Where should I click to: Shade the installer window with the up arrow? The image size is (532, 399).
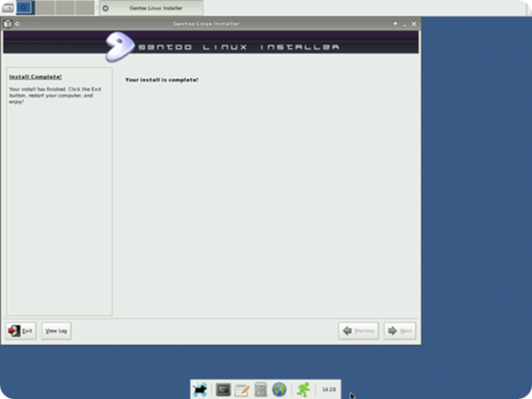click(395, 24)
